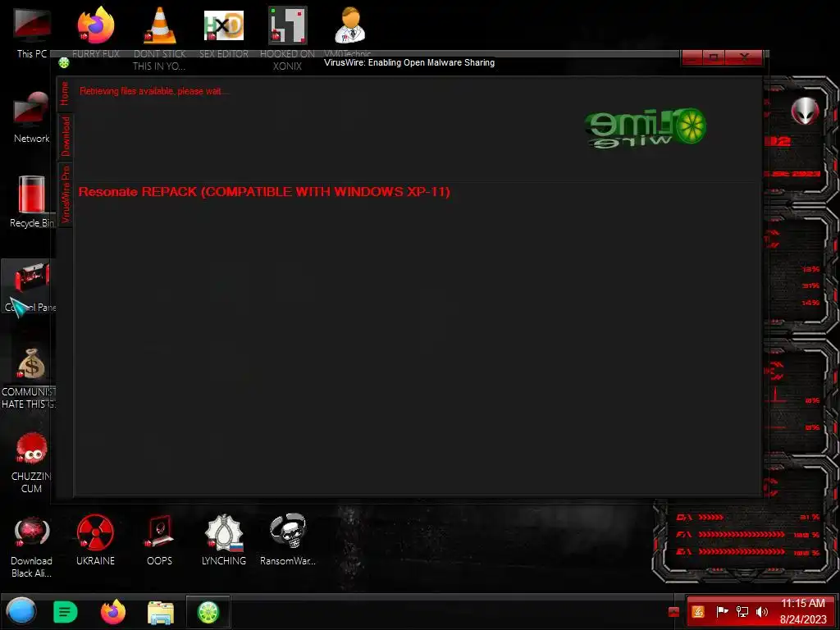Open the UKRAINE radiation icon
The height and width of the screenshot is (630, 840).
(x=95, y=540)
